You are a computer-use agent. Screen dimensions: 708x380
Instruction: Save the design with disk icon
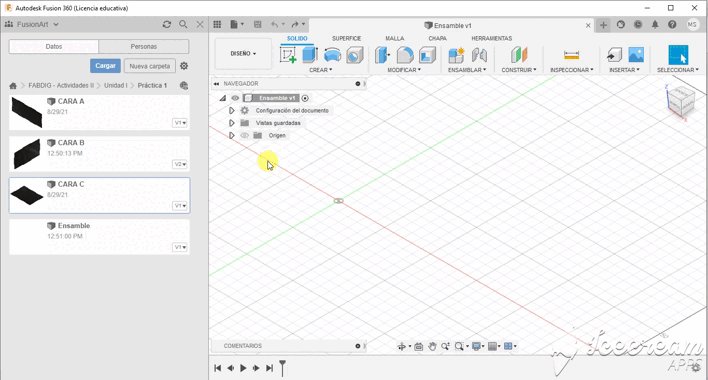[257, 24]
